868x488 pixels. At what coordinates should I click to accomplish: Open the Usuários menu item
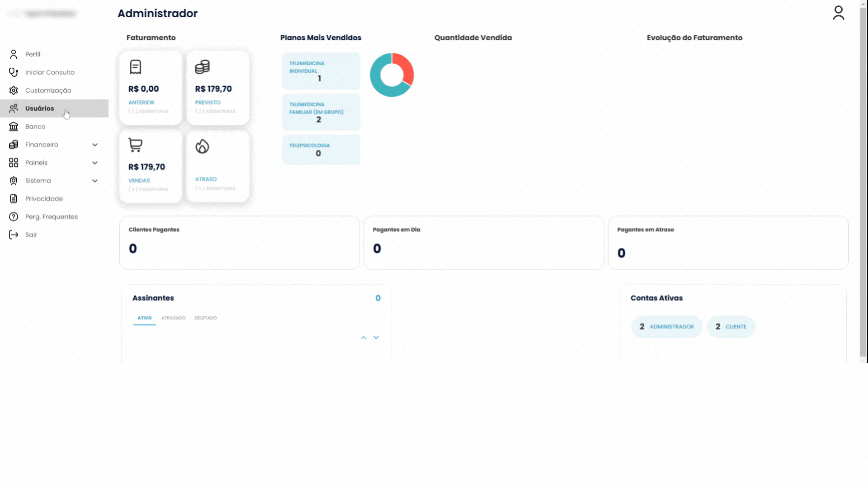pyautogui.click(x=40, y=108)
